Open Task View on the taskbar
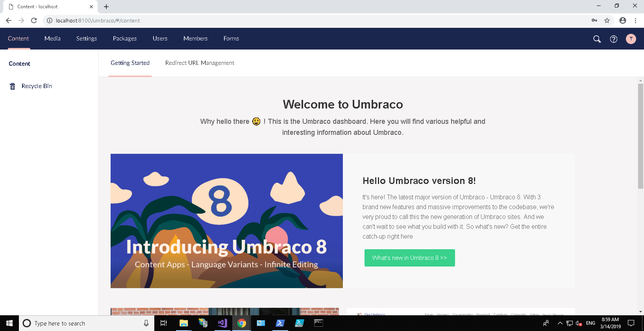Screen dimensions: 644x331 [164, 323]
